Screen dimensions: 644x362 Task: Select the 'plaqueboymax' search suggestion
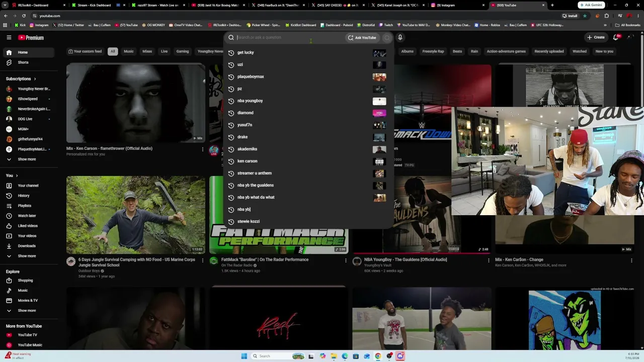(307, 76)
